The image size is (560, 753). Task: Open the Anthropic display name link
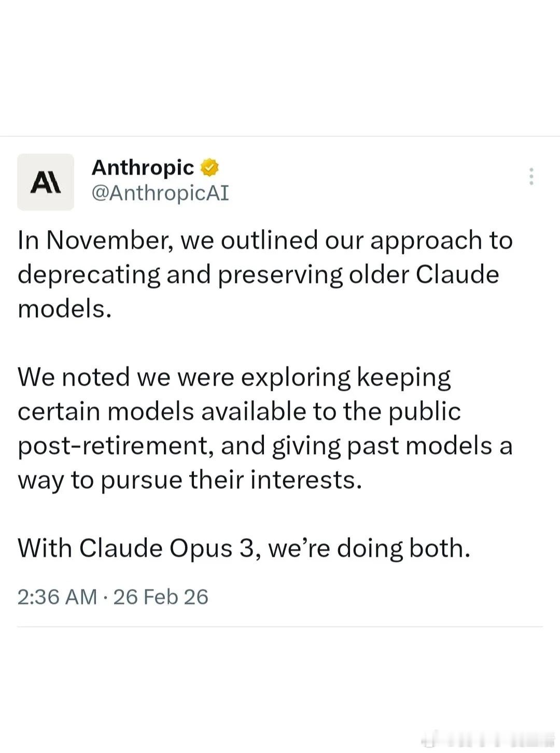(143, 168)
